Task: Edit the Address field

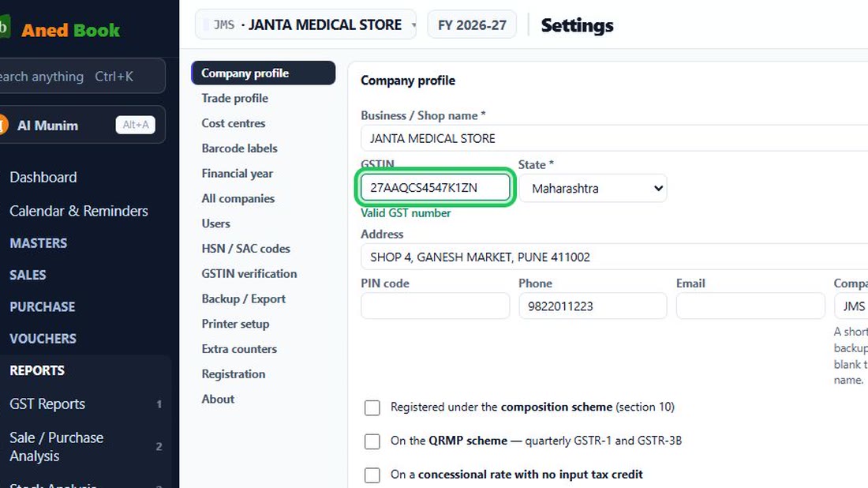Action: click(x=615, y=257)
